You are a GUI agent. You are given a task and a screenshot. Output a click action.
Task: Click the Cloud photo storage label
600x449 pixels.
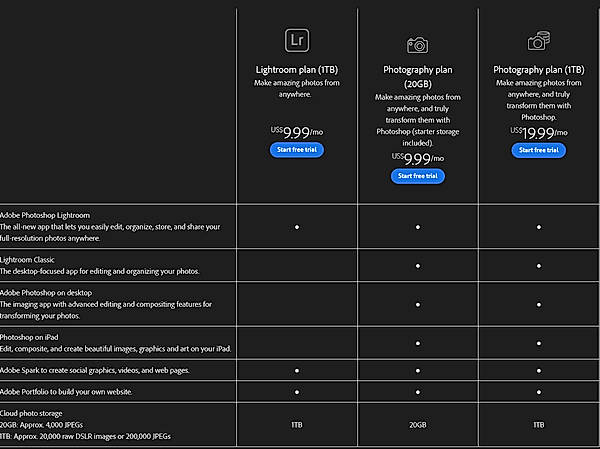coord(33,413)
